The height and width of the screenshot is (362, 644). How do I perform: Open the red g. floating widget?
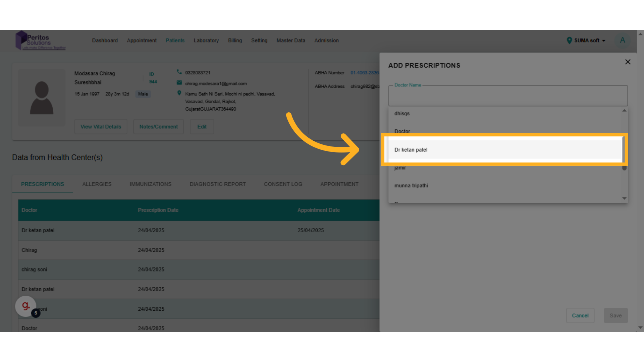(x=26, y=306)
